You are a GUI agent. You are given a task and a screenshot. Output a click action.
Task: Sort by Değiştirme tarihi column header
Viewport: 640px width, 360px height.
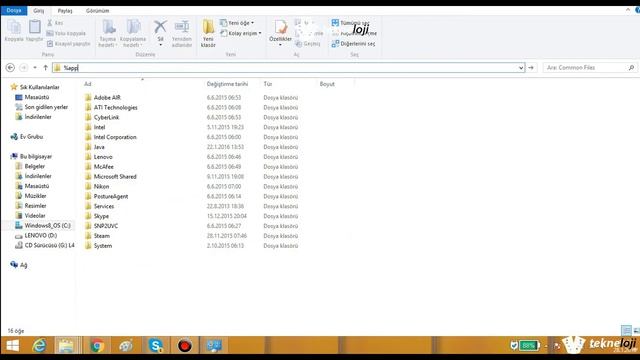click(x=227, y=84)
